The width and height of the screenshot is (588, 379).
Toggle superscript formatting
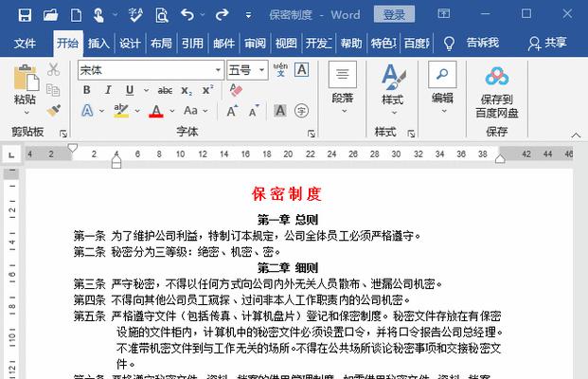point(207,90)
